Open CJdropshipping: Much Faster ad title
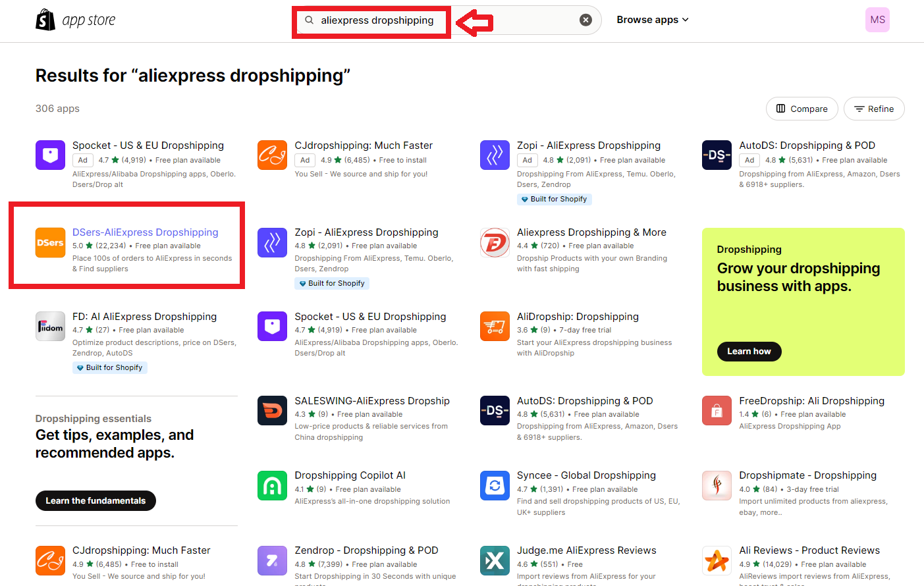 tap(364, 146)
